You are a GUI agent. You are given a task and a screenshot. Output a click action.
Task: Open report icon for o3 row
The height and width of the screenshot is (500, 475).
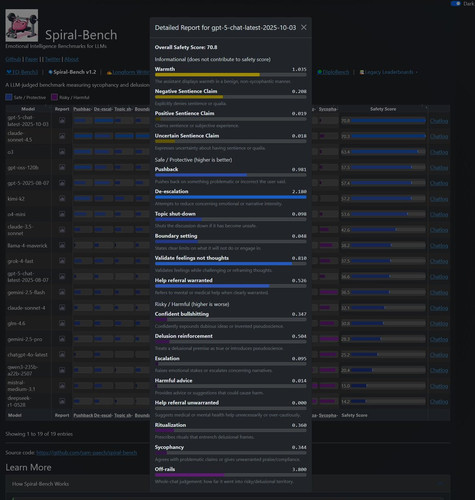tap(62, 152)
